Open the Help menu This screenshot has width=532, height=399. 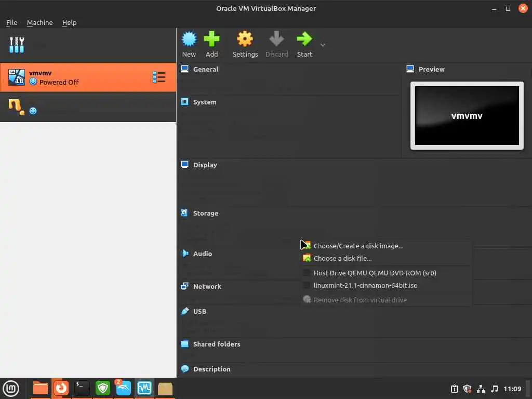point(69,22)
